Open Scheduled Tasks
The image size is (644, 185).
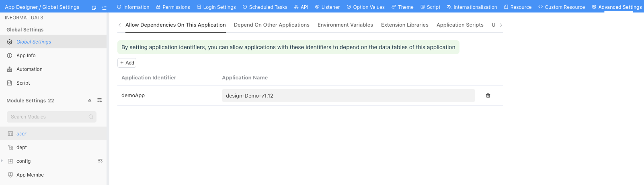tap(265, 7)
